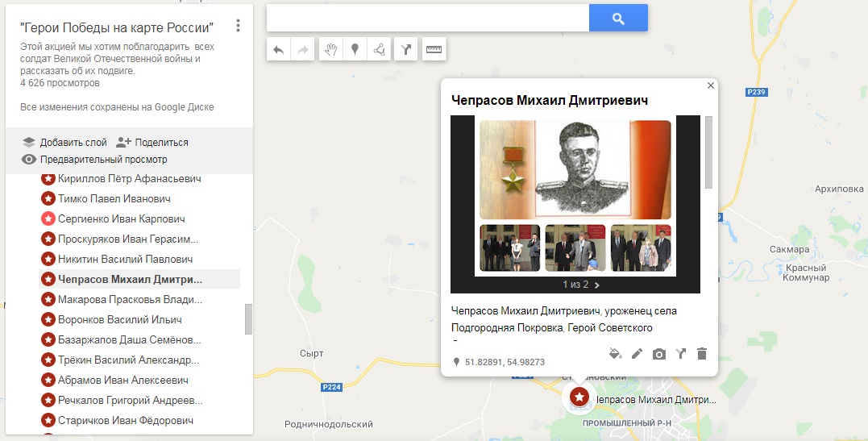Select the hand pan tool
This screenshot has width=868, height=441.
pyautogui.click(x=331, y=50)
